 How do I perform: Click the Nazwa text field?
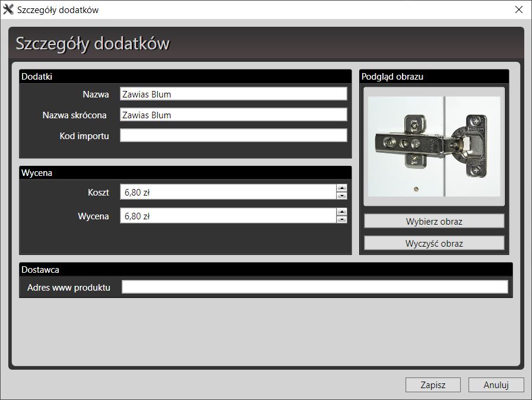(233, 94)
